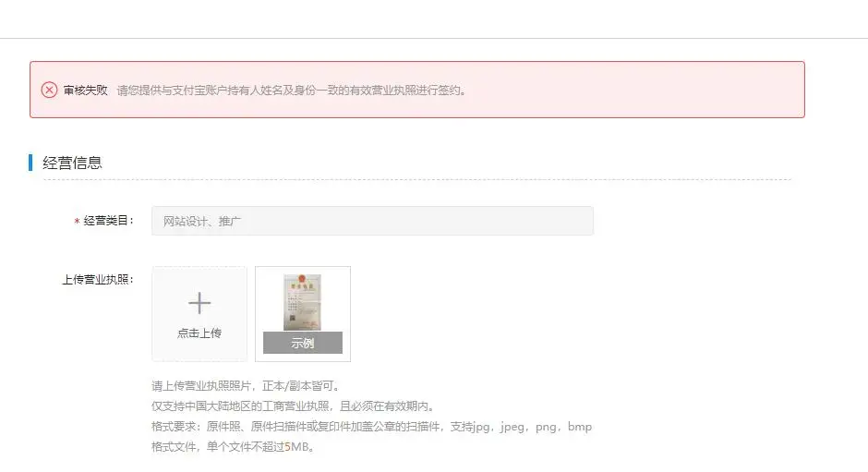
Task: Select the Alipay account holder error message
Action: pos(292,91)
